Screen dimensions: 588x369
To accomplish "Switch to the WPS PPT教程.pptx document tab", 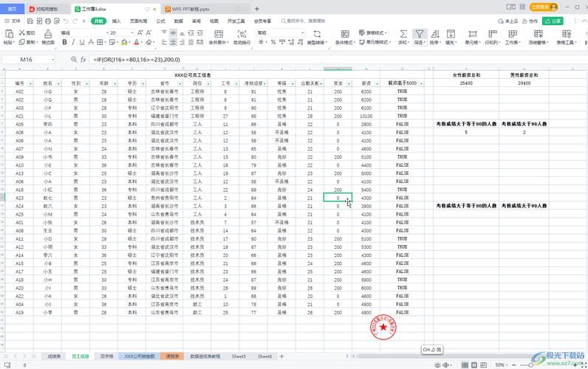I will [191, 9].
